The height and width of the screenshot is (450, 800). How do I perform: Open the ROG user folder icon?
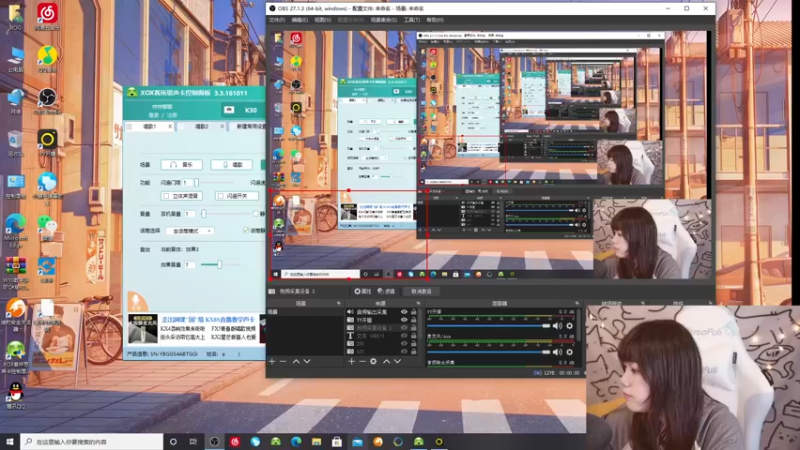coord(15,16)
